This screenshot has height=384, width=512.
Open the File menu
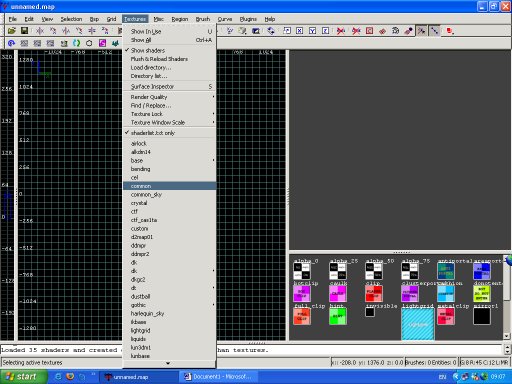click(x=13, y=19)
